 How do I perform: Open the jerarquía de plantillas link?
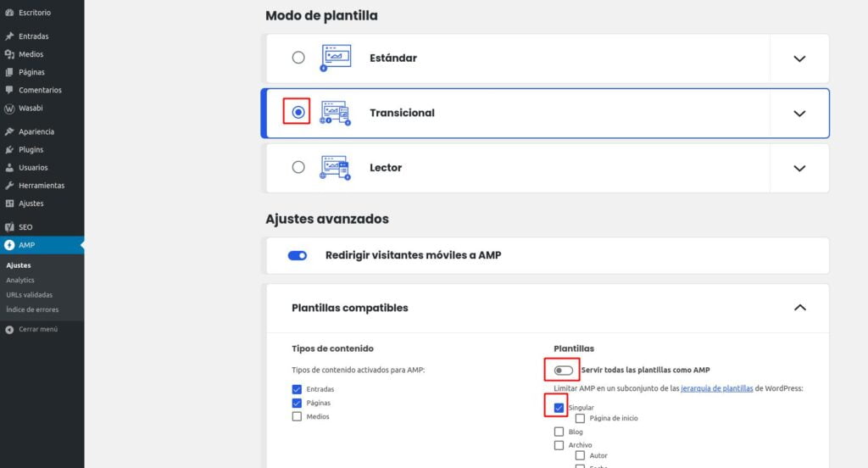point(717,388)
